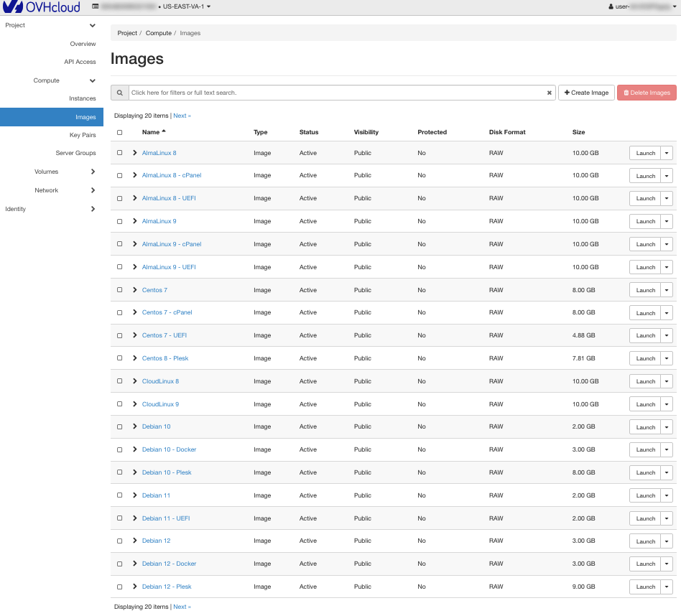The height and width of the screenshot is (616, 681).
Task: Expand details of AlmaLinux 8 row
Action: coord(134,153)
